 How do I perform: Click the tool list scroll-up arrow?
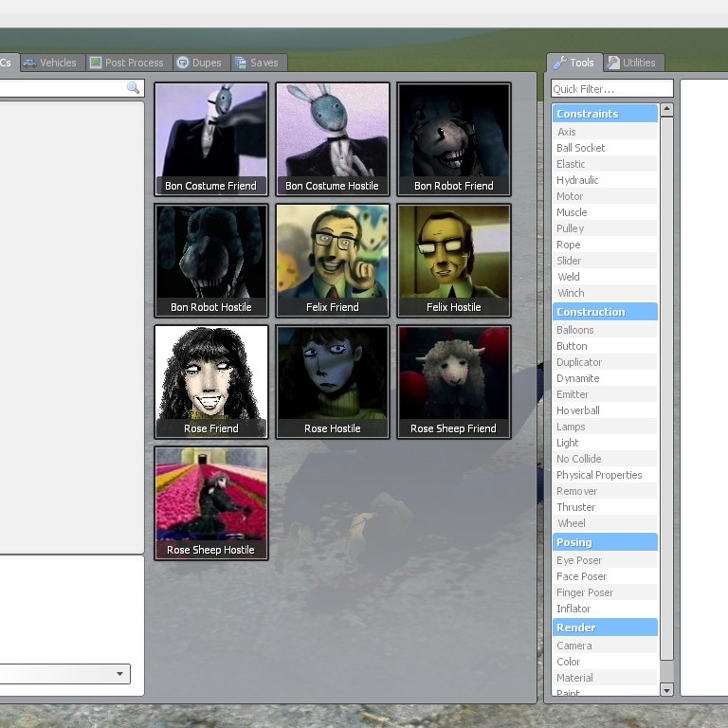pyautogui.click(x=666, y=109)
